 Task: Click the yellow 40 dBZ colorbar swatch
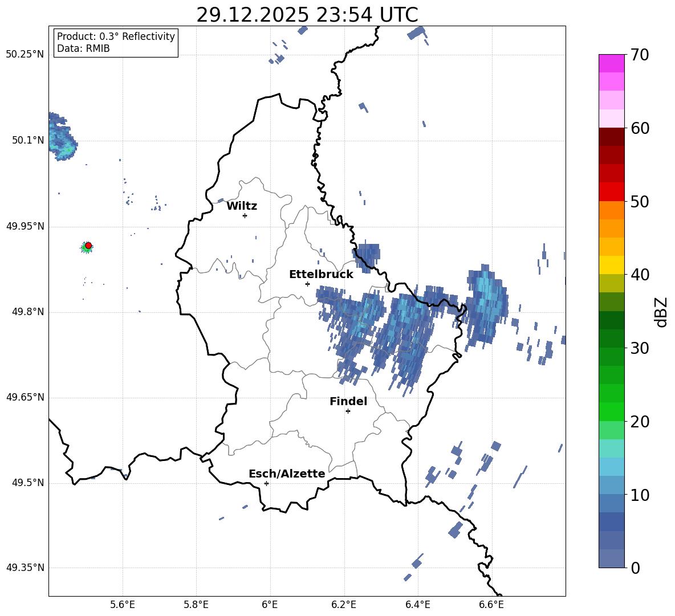point(611,265)
